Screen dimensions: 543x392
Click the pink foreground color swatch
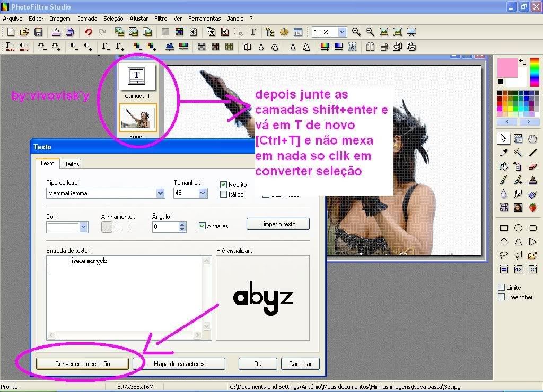[507, 68]
